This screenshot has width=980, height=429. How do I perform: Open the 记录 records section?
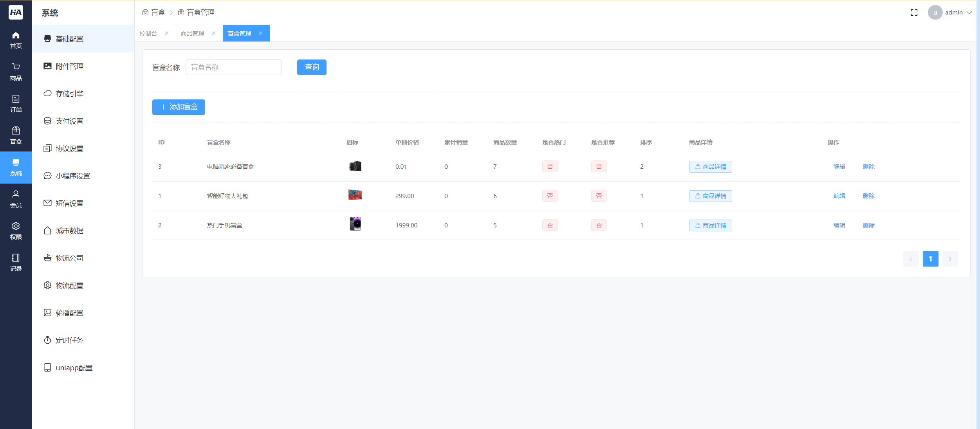[x=16, y=263]
